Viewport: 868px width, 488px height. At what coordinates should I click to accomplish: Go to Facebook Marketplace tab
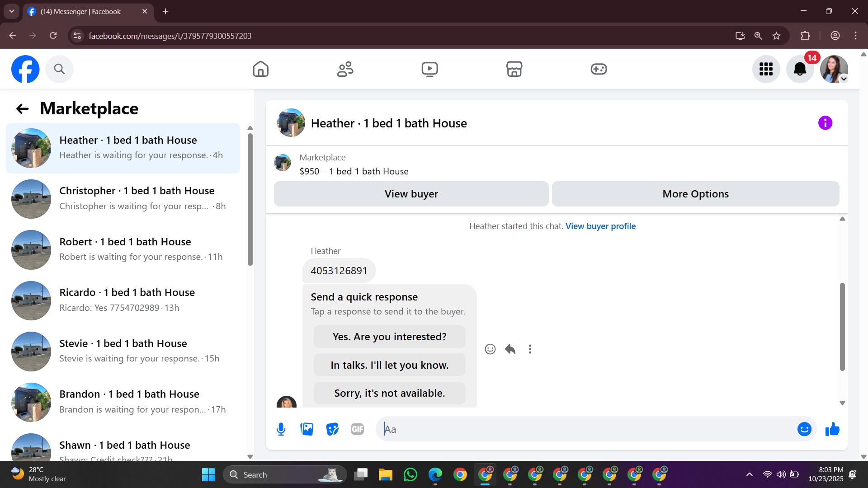(514, 69)
